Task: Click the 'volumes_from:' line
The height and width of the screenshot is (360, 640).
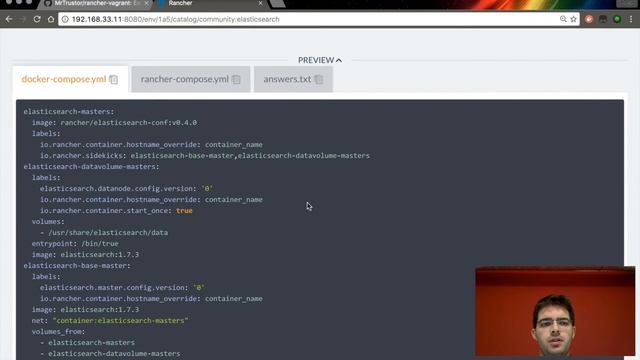Action: tap(58, 332)
